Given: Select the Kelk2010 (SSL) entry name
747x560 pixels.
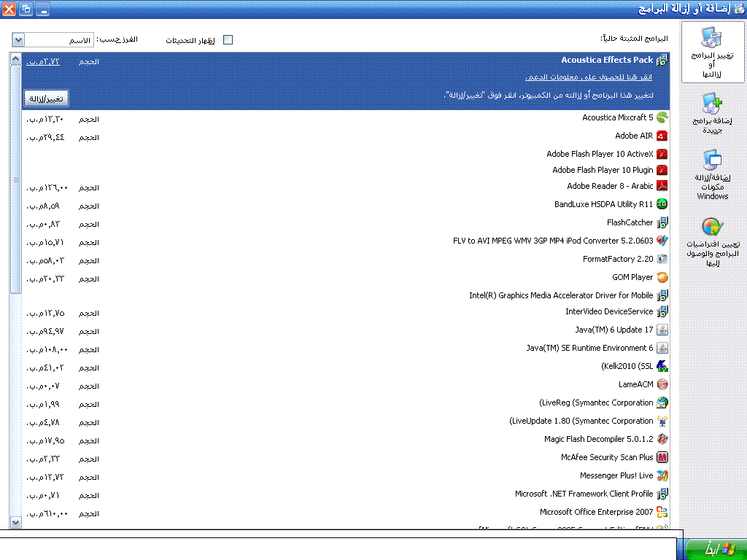Looking at the screenshot, I should pos(627,366).
